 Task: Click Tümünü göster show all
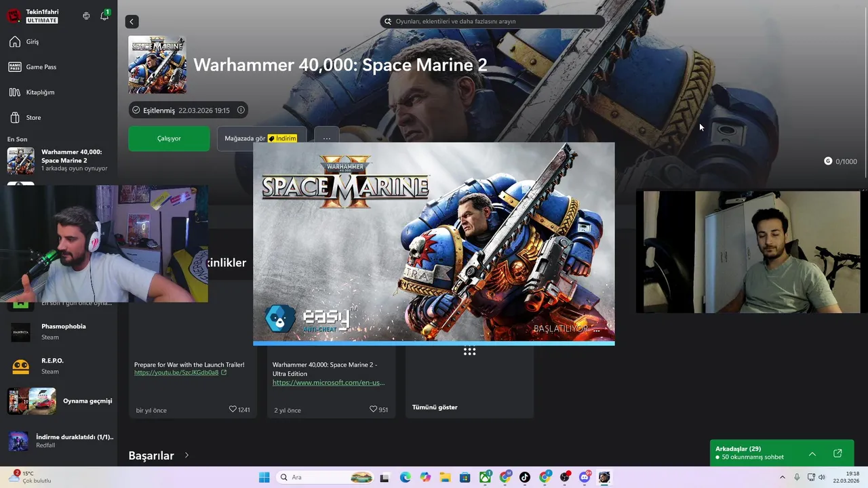pyautogui.click(x=435, y=407)
